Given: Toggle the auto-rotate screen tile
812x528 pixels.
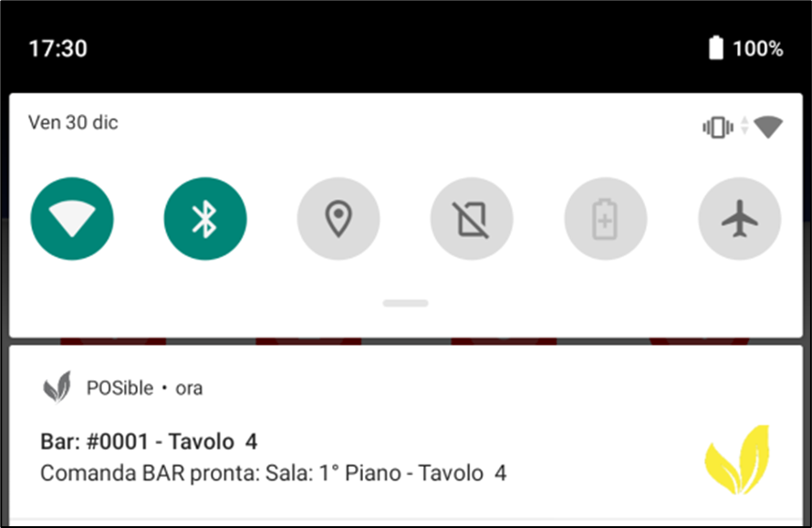Looking at the screenshot, I should tap(472, 219).
